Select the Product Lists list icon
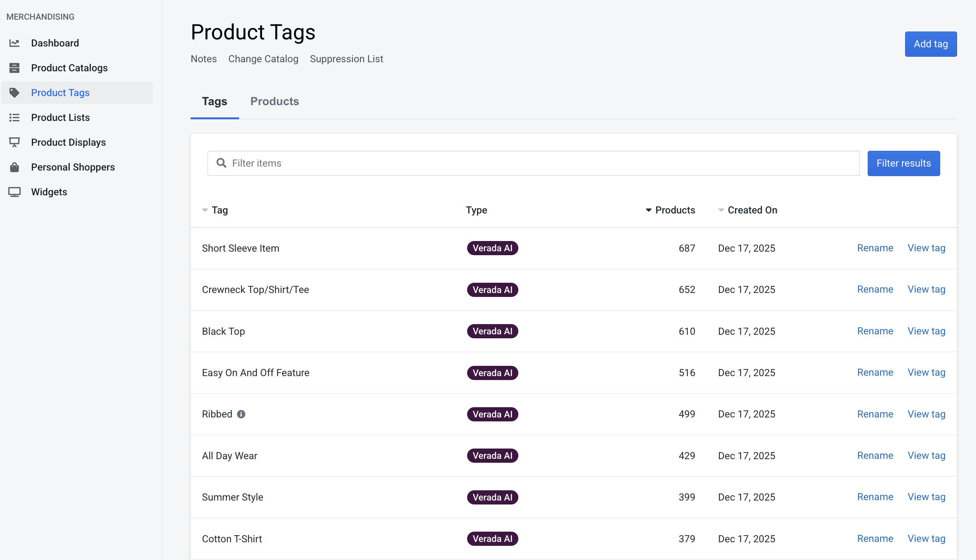The width and height of the screenshot is (976, 560). (x=15, y=117)
